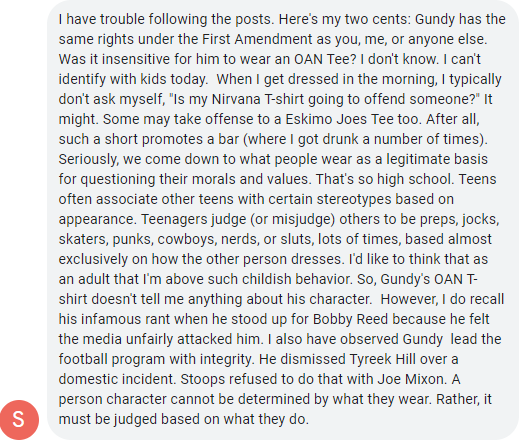
Task: Click 'Eskimo Joes Tee' text
Action: 340,119
